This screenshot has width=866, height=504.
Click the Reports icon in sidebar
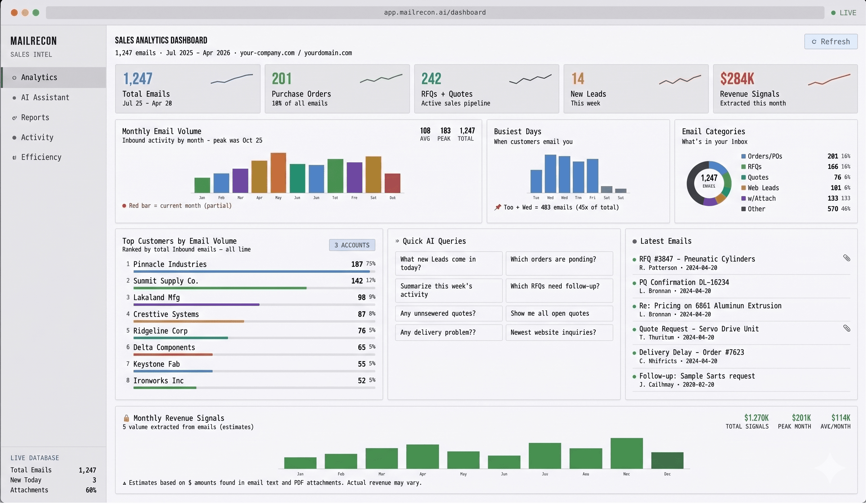tap(14, 118)
